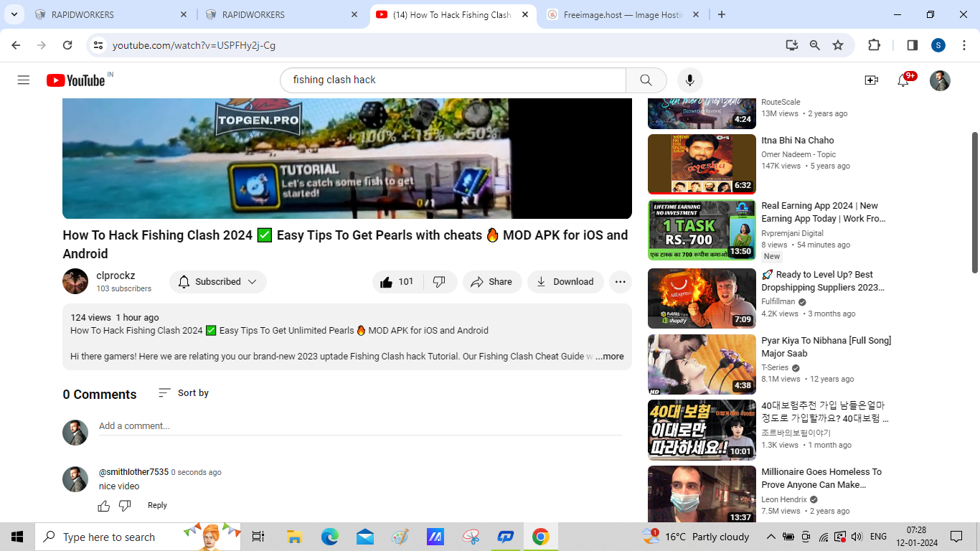Open Chrome three-dot menu
Viewport: 980px width, 551px height.
(963, 45)
